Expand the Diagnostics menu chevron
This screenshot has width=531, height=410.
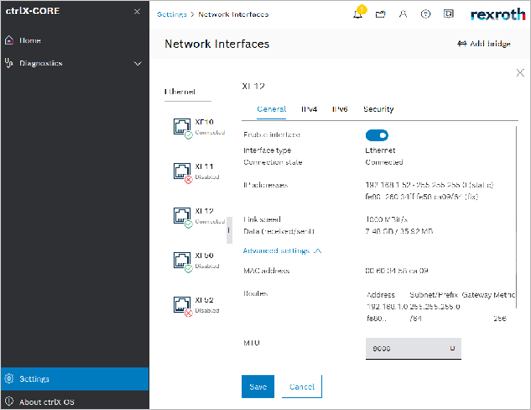pos(138,64)
